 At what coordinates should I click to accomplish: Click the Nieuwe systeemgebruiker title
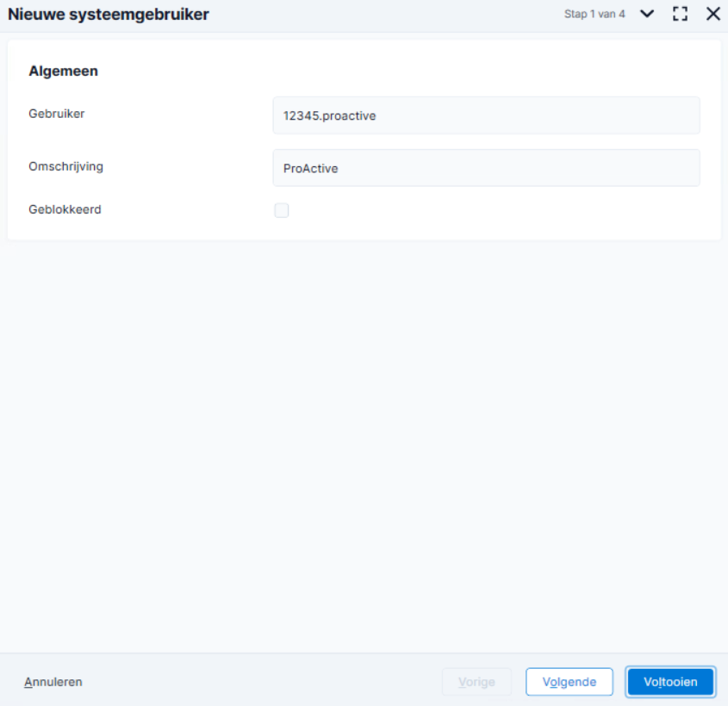109,15
